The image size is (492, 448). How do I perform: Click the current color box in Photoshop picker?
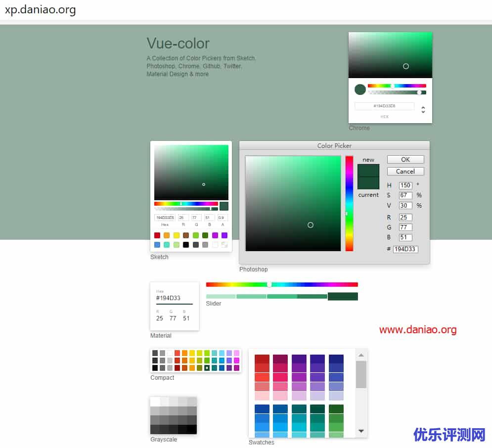[368, 183]
